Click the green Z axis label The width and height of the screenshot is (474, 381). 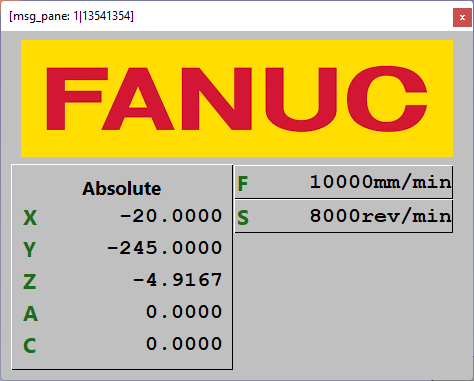pyautogui.click(x=29, y=282)
